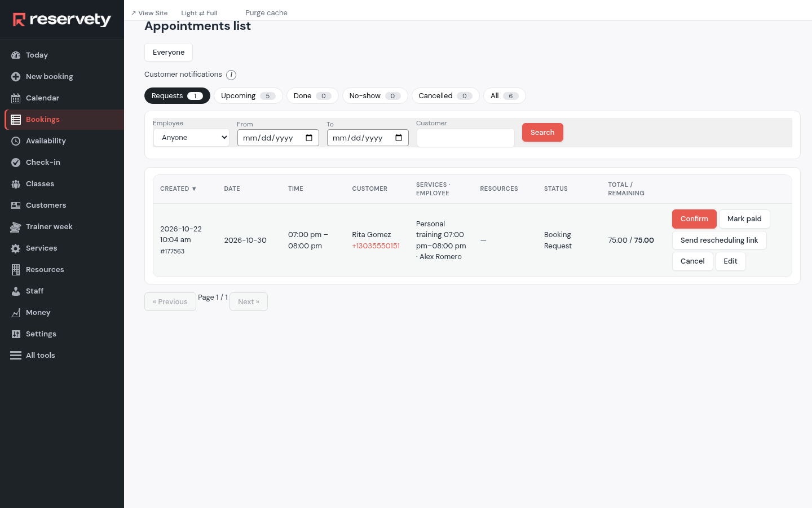Click the Resources building icon

coord(16,270)
